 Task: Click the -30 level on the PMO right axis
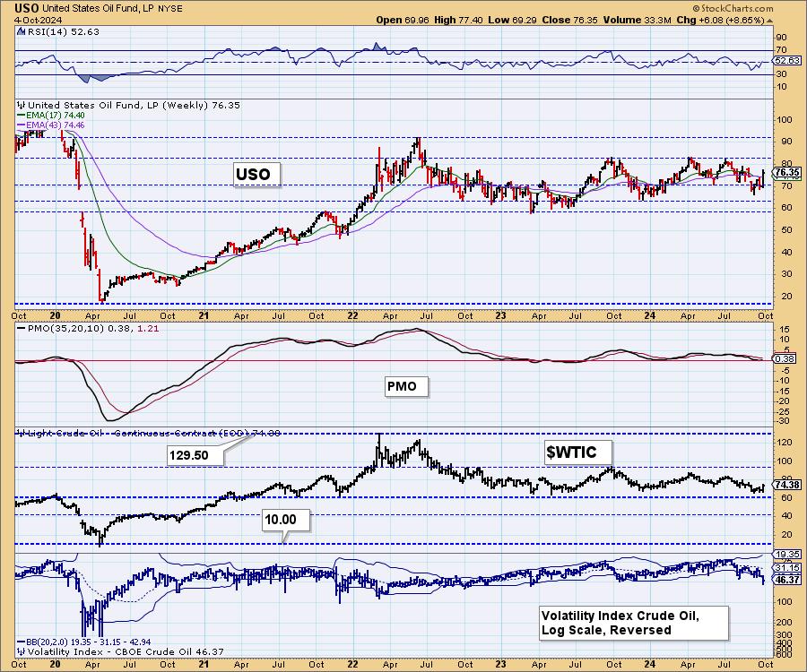tap(784, 421)
